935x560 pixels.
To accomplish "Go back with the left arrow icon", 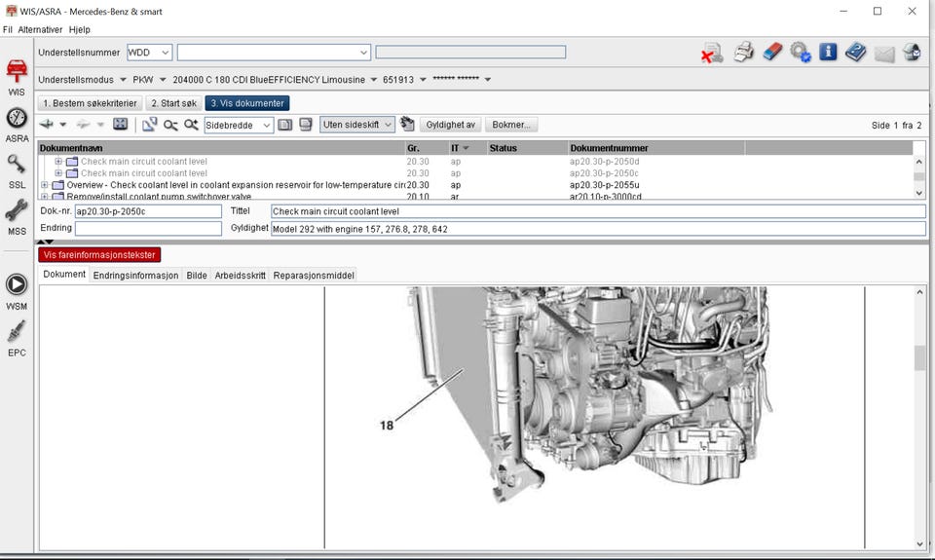I will pos(47,124).
